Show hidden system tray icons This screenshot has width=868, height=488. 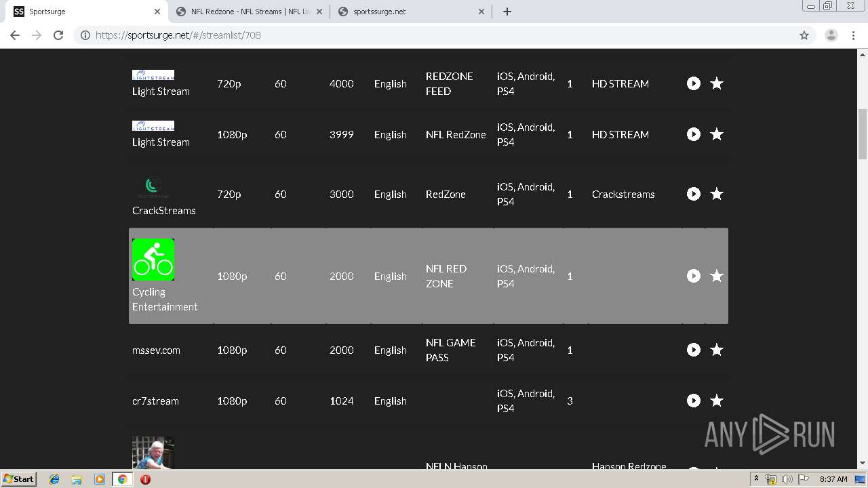pyautogui.click(x=756, y=479)
